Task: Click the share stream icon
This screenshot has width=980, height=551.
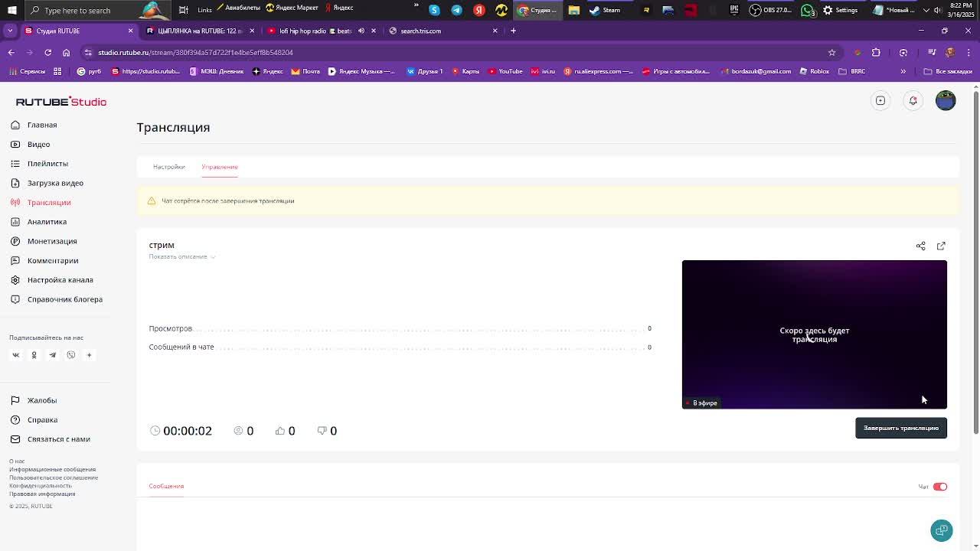Action: tap(920, 246)
